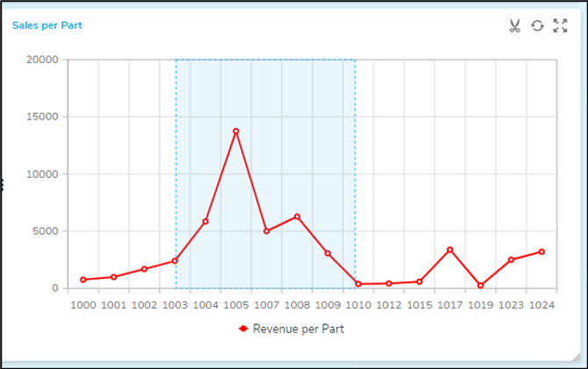Screen dimensions: 588x369
Task: Click the x-axis label 1019
Action: 481,305
